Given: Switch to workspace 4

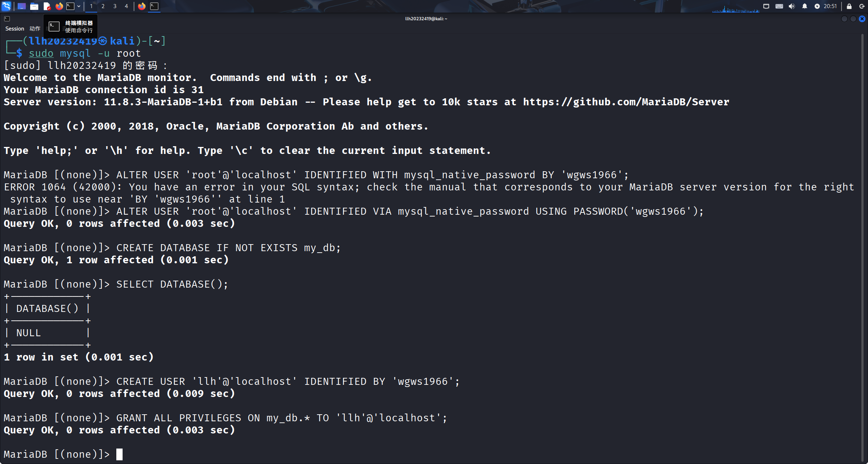Looking at the screenshot, I should pyautogui.click(x=126, y=6).
